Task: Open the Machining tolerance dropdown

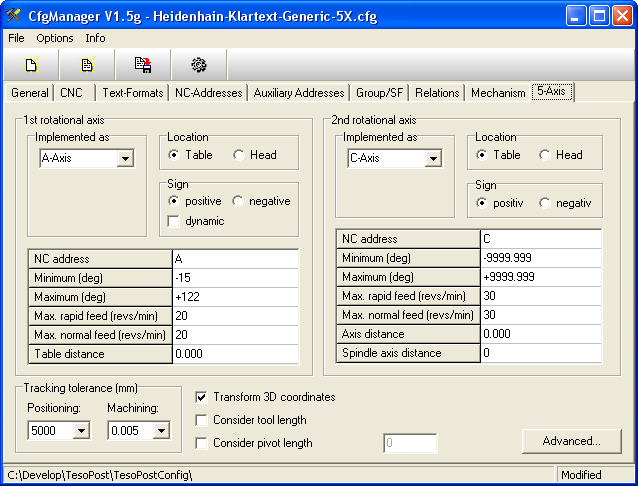Action: 159,430
